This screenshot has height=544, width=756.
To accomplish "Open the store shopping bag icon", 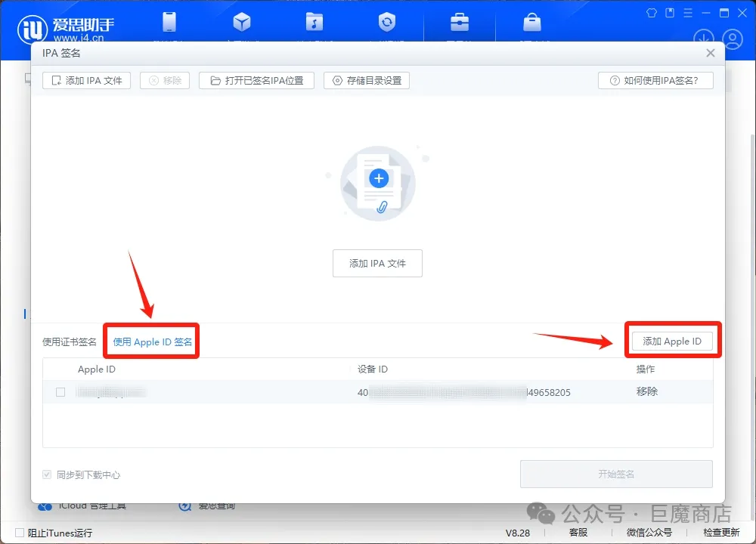I will [531, 22].
